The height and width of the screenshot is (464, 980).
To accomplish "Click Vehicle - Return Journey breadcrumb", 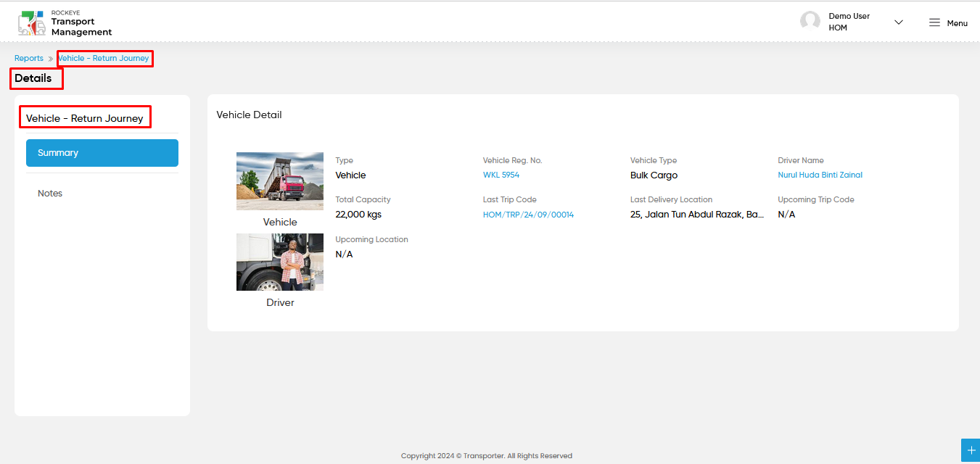I will pos(104,58).
